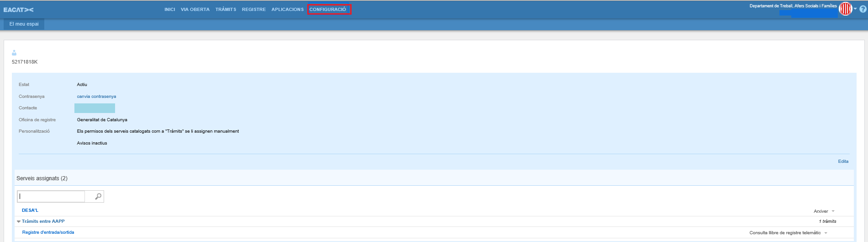
Task: Select the TRÀMITS menu item
Action: [226, 10]
